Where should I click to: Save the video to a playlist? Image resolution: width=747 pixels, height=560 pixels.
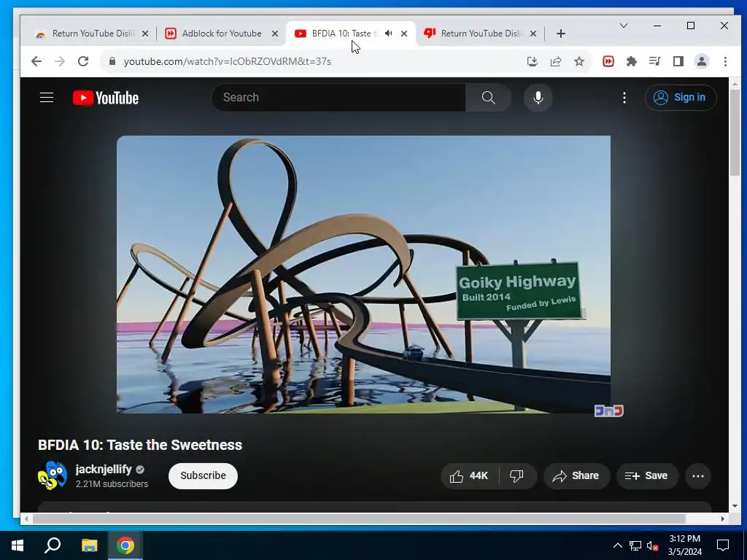click(x=646, y=475)
